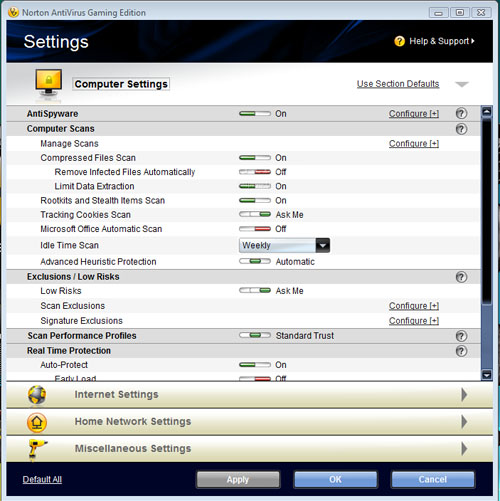Toggle Compressed Files Scan switch
The width and height of the screenshot is (500, 501).
point(255,158)
